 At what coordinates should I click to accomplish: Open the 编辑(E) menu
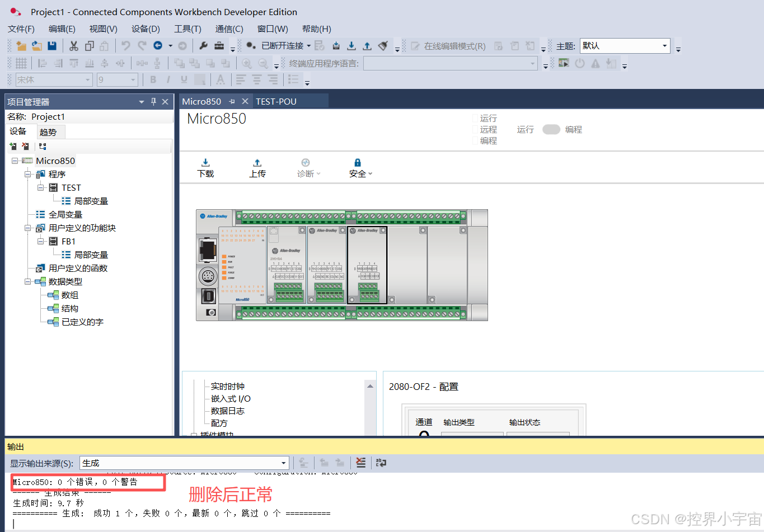[x=62, y=29]
